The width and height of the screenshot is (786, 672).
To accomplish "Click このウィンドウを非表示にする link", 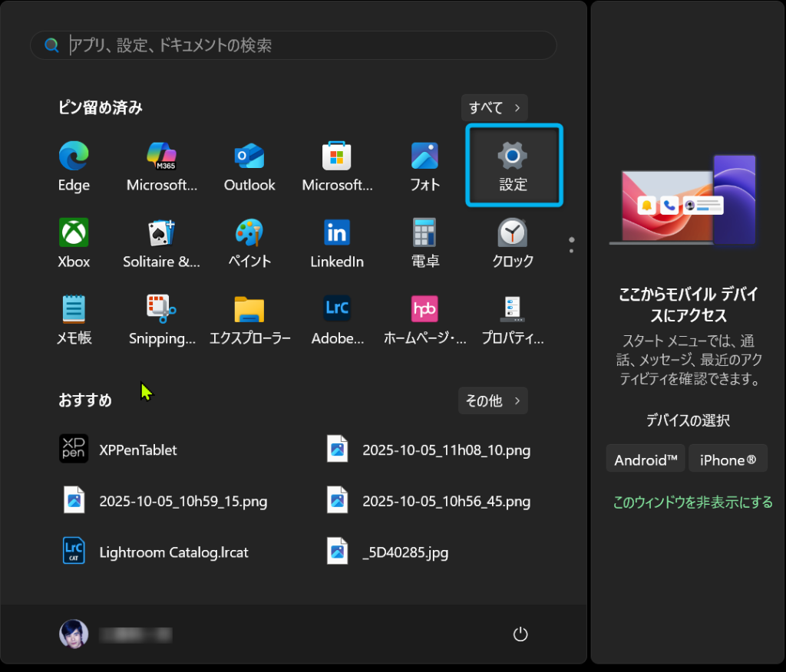I will [692, 502].
